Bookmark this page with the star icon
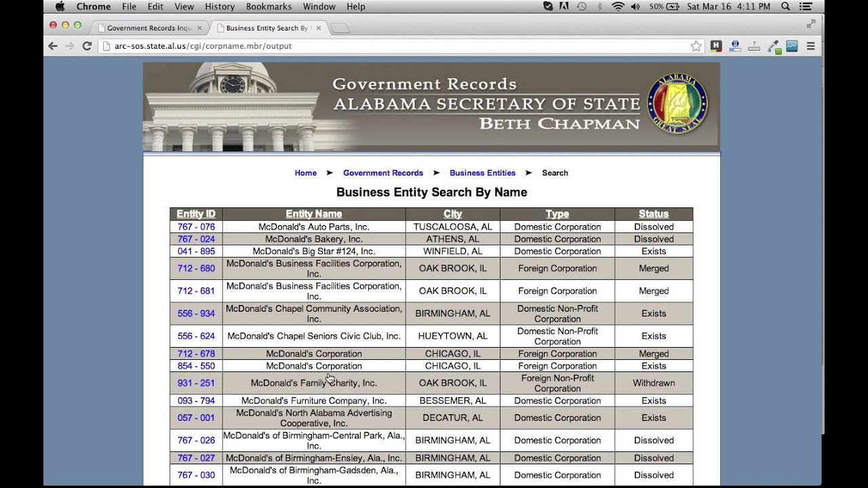868x488 pixels. tap(696, 46)
